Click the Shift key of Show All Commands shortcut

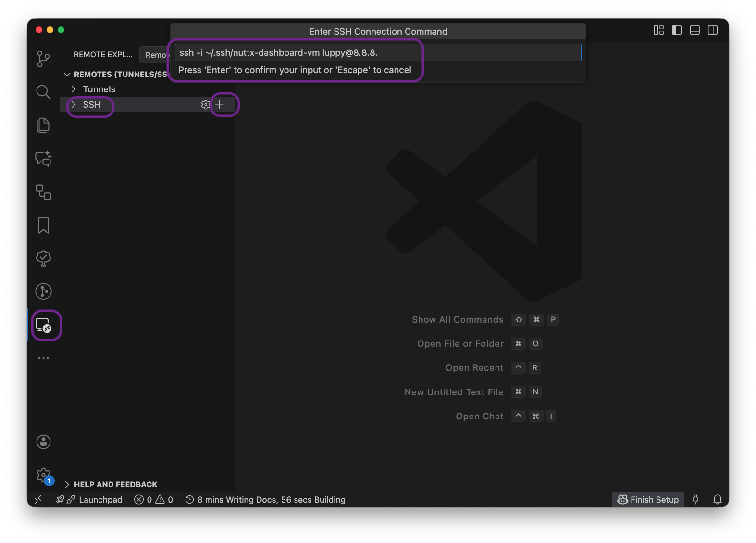pyautogui.click(x=519, y=320)
